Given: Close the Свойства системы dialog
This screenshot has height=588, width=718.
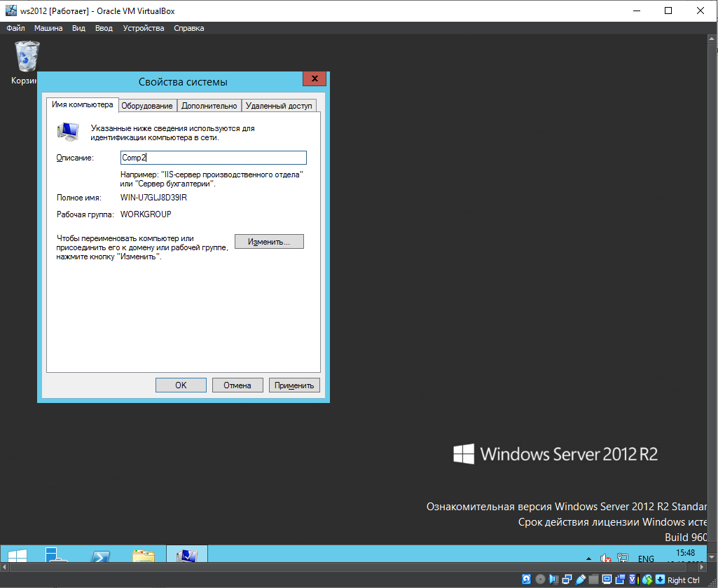Looking at the screenshot, I should tap(315, 78).
